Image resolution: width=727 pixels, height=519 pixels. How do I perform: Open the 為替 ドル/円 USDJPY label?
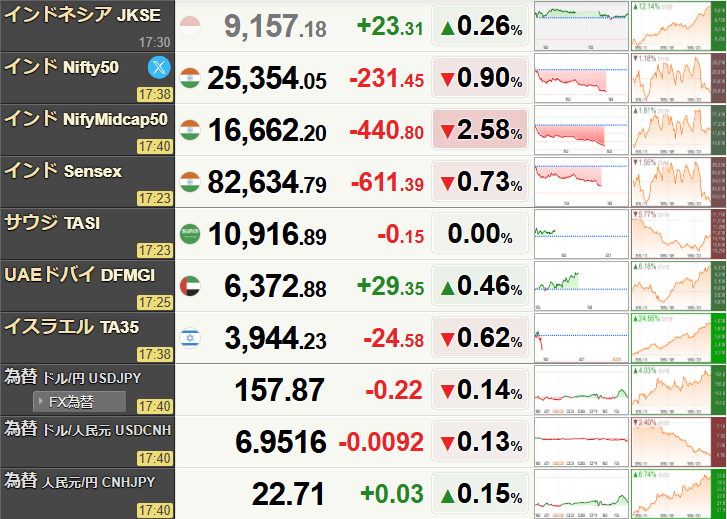tap(72, 377)
